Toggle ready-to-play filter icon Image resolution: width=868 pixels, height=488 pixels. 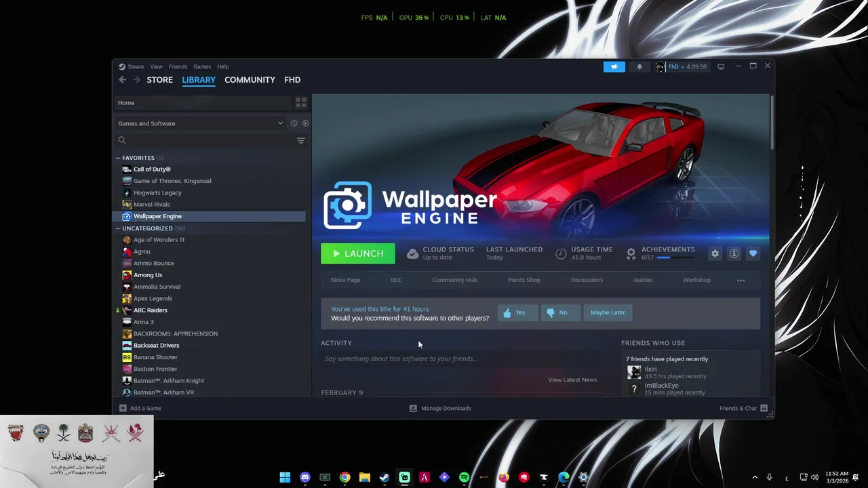[x=305, y=123]
